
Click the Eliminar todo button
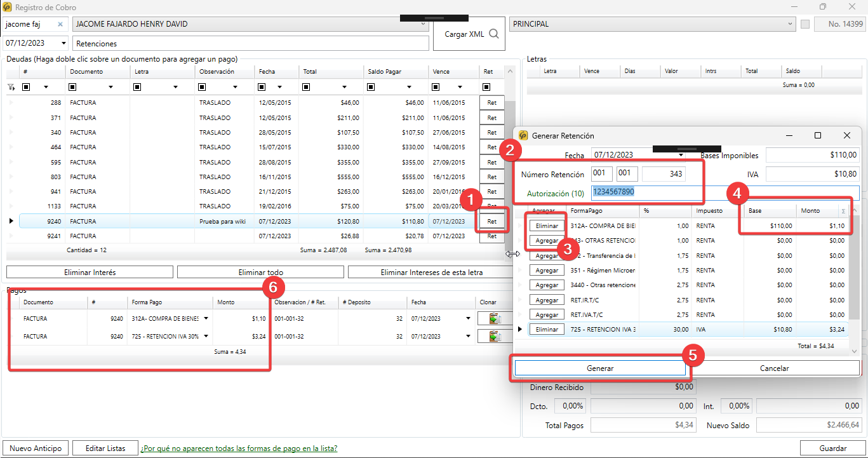click(x=260, y=272)
